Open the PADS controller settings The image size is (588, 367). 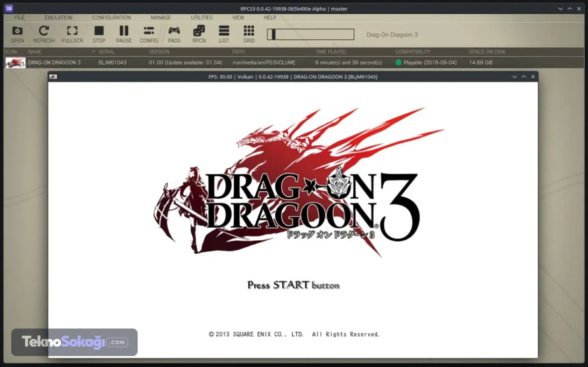tap(174, 34)
